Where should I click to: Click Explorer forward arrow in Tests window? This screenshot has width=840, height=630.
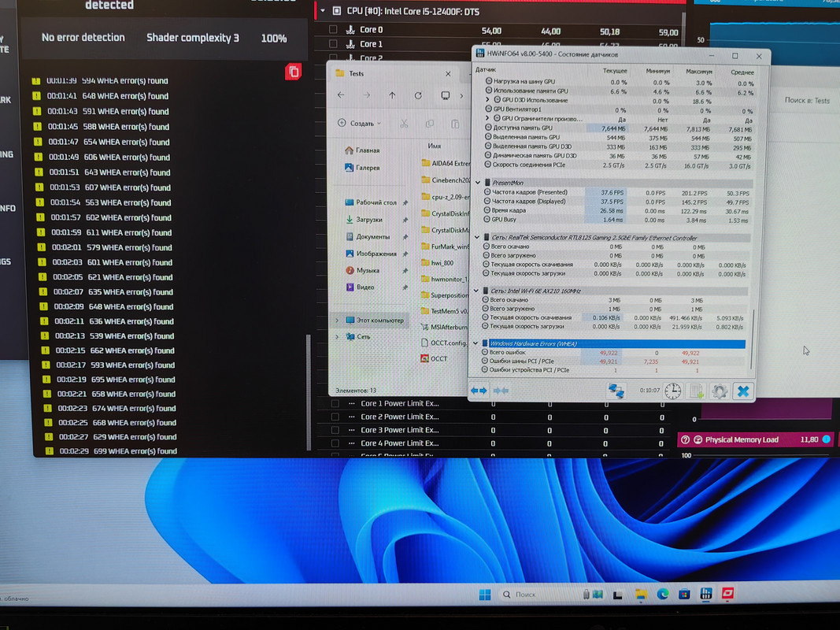[x=366, y=94]
